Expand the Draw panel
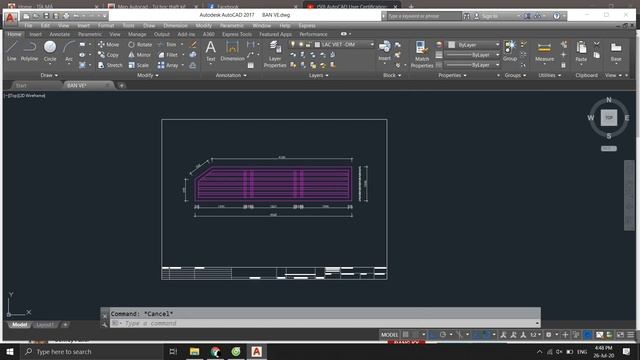The image size is (640, 360). tap(49, 75)
